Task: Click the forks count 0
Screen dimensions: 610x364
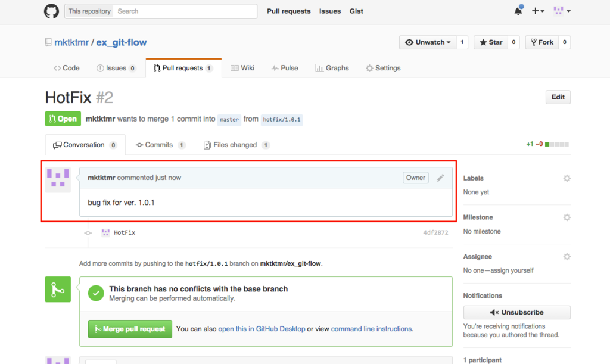Action: pyautogui.click(x=565, y=42)
